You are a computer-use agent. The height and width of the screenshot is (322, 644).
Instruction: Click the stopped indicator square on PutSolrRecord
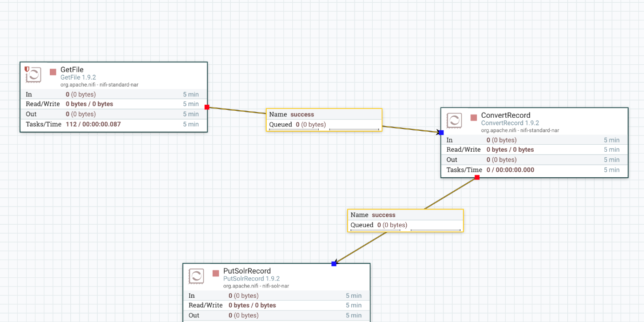(x=215, y=274)
